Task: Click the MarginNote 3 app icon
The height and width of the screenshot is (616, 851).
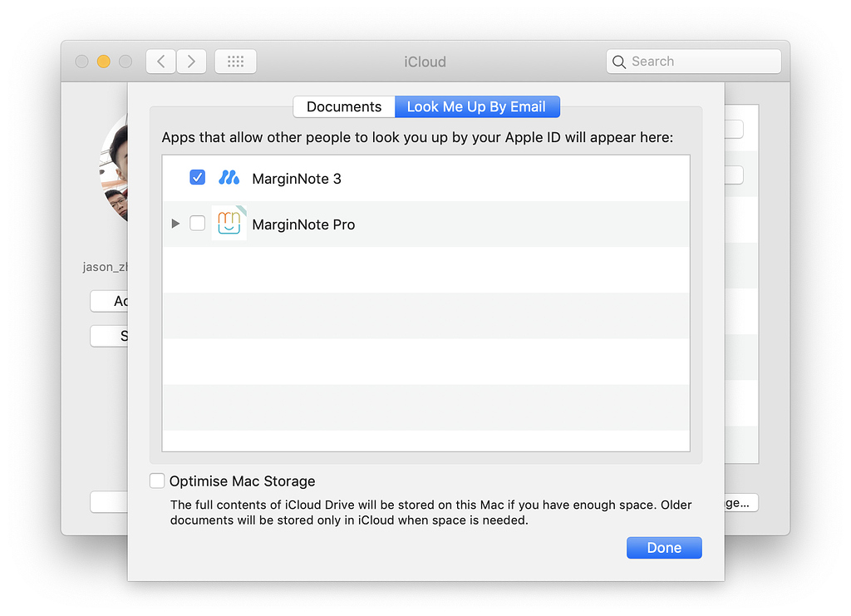Action: point(229,178)
